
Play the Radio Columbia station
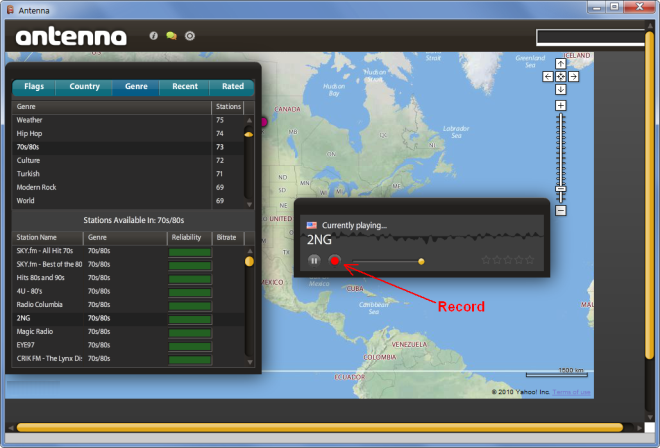coord(128,305)
